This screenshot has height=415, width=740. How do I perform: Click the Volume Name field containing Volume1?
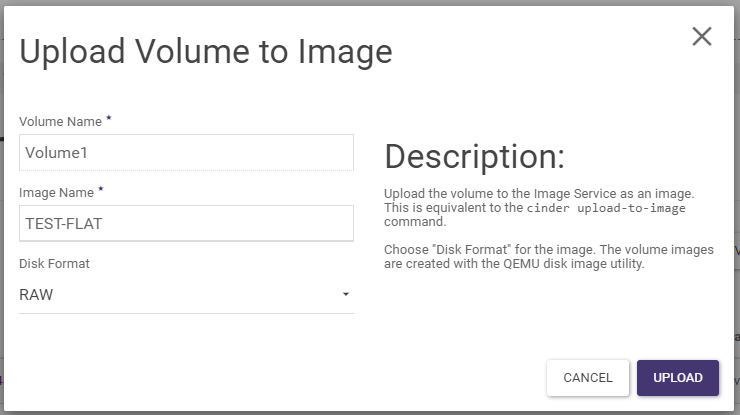186,152
